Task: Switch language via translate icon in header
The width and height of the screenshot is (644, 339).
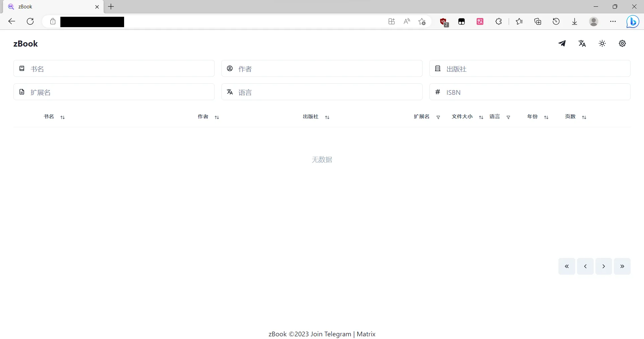Action: tap(582, 44)
